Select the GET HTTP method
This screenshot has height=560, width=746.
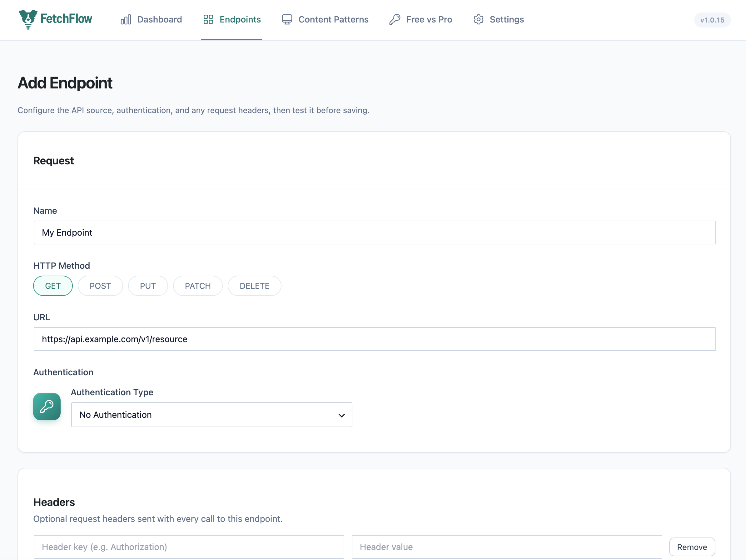click(53, 286)
